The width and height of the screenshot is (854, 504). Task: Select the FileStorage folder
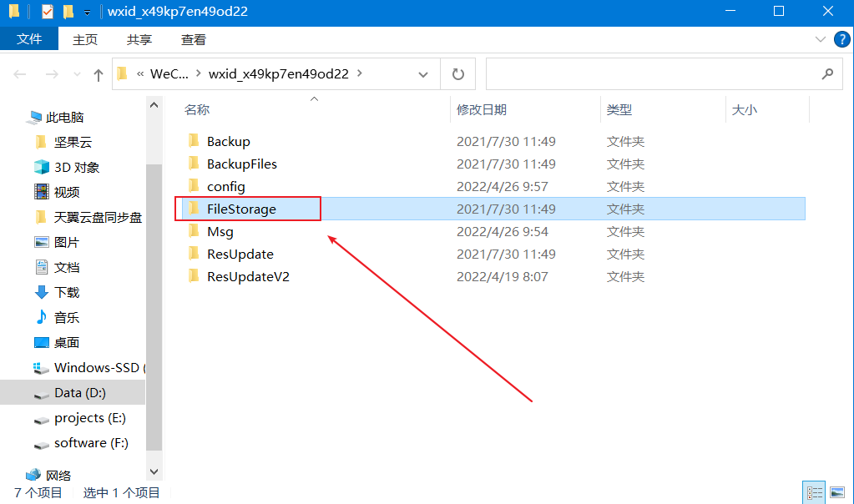(241, 209)
